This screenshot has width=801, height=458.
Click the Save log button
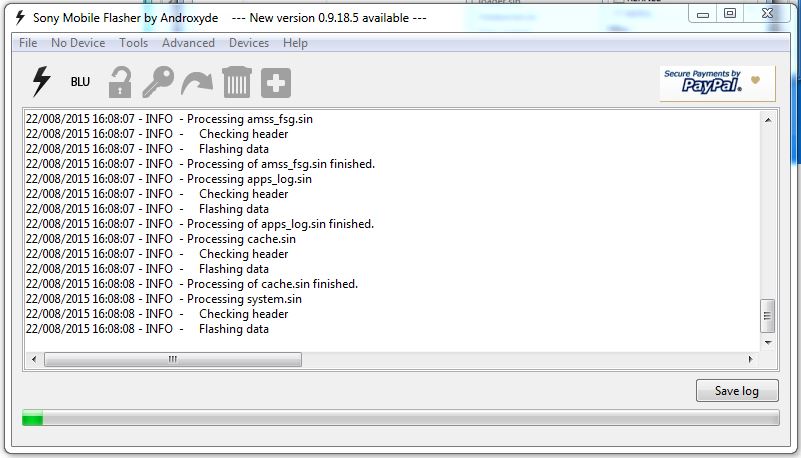[x=737, y=391]
